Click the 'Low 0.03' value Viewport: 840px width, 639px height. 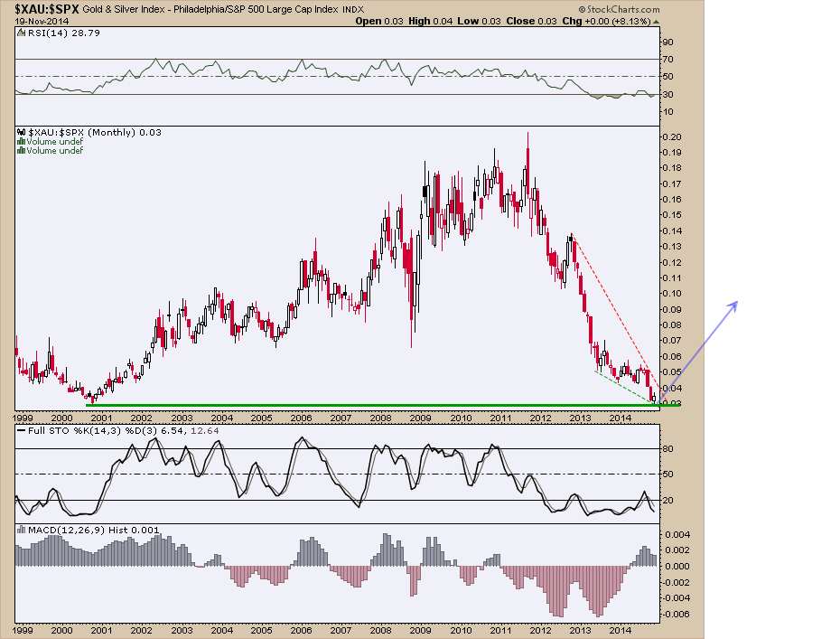tap(479, 22)
